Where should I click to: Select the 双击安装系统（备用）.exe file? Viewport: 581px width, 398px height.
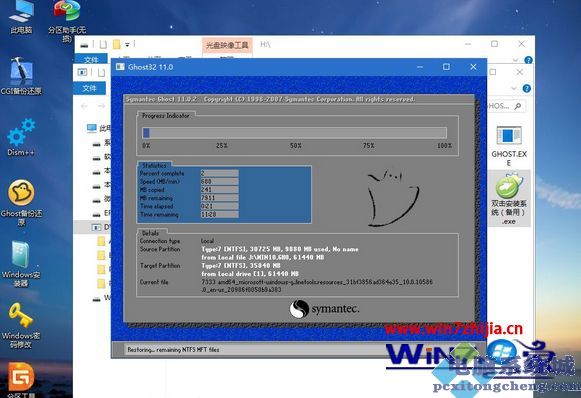tap(508, 200)
